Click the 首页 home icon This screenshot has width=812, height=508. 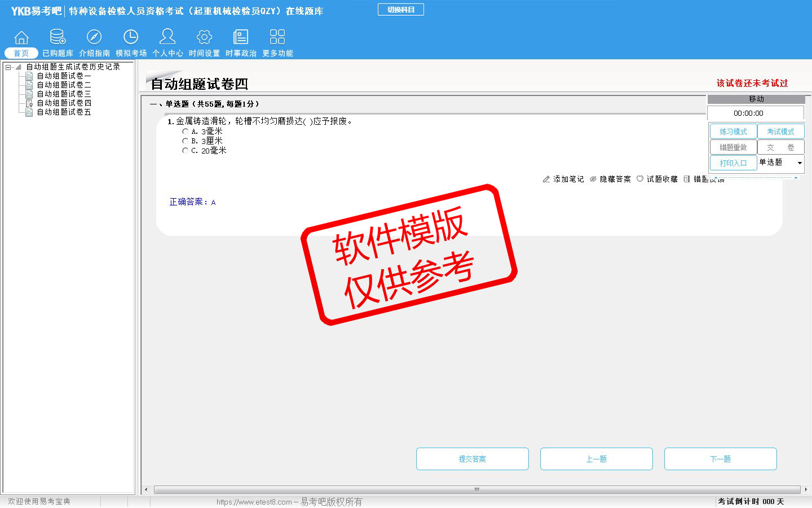tap(21, 38)
